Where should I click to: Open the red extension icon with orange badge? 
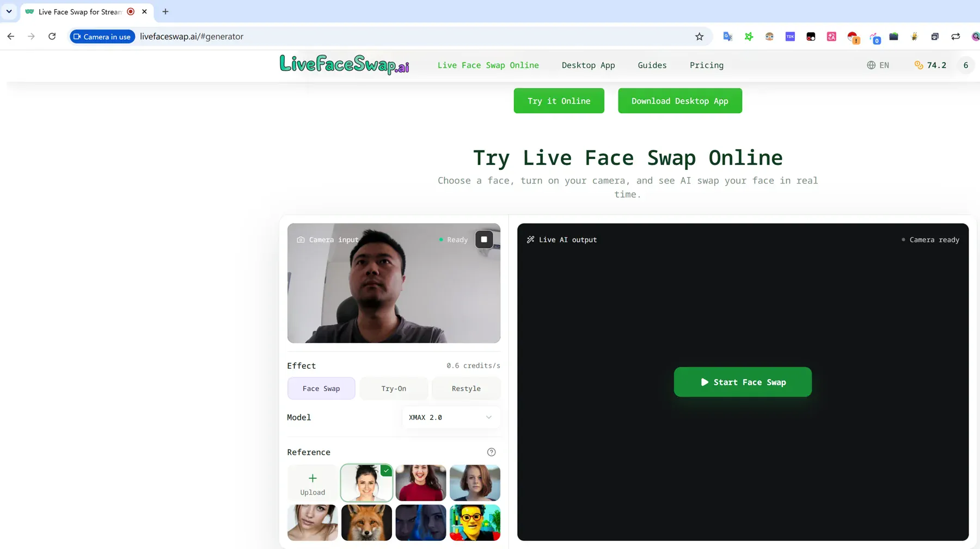click(x=853, y=37)
